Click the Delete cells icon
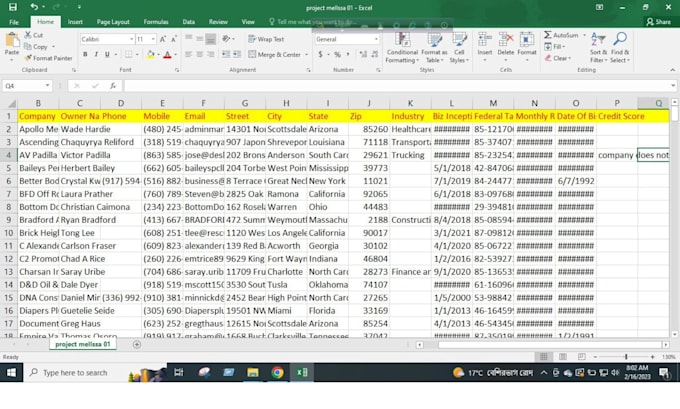Viewport: 680px width, 409px height. pyautogui.click(x=506, y=40)
